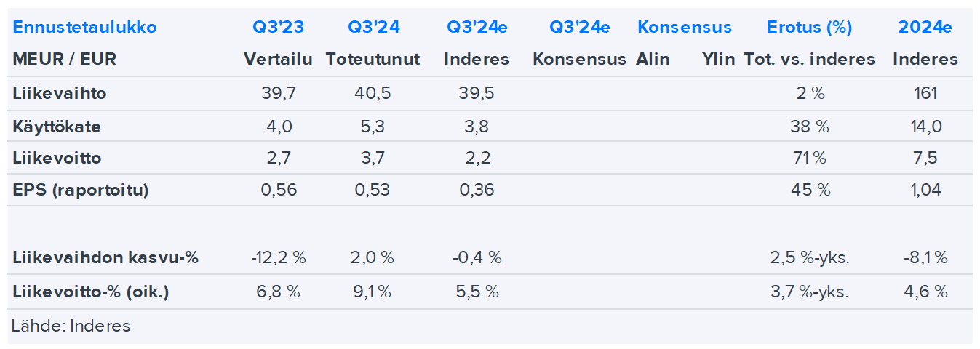Click the EPS (raportoitu) row label
Image resolution: width=980 pixels, height=349 pixels.
[81, 190]
